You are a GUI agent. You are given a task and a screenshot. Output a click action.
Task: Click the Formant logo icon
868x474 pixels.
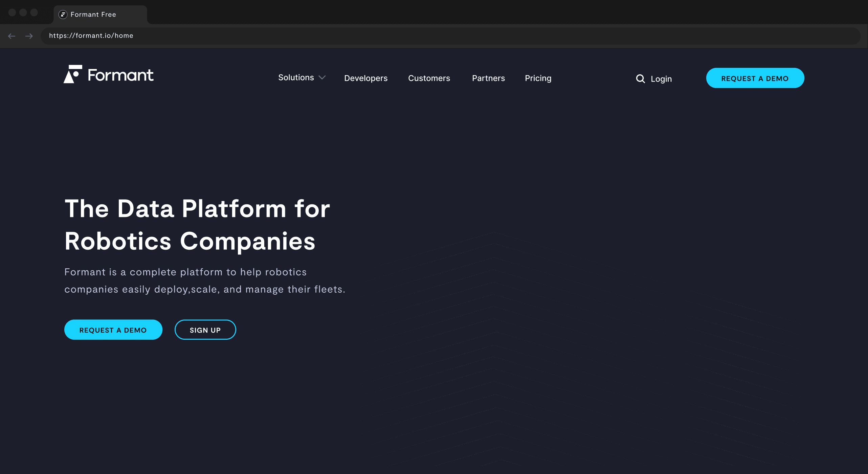pos(73,74)
